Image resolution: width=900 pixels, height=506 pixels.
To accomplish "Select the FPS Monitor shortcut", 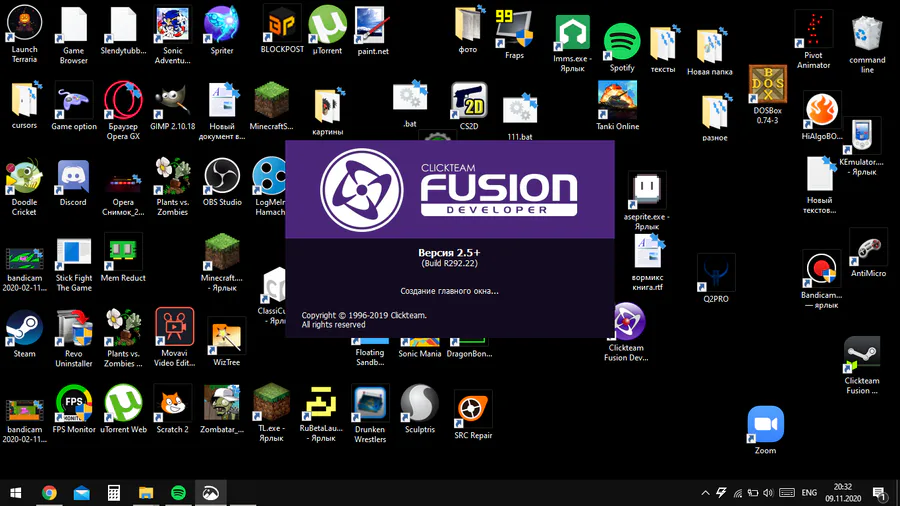I will click(73, 403).
